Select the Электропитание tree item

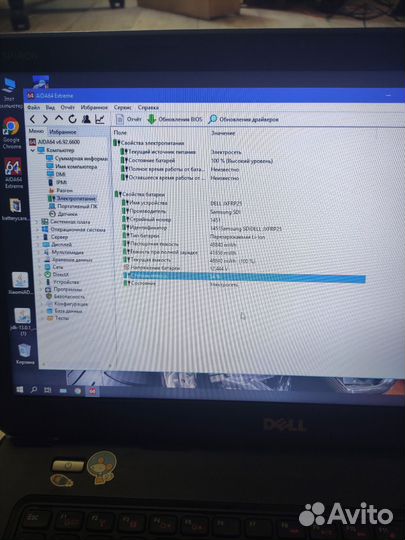[72, 198]
